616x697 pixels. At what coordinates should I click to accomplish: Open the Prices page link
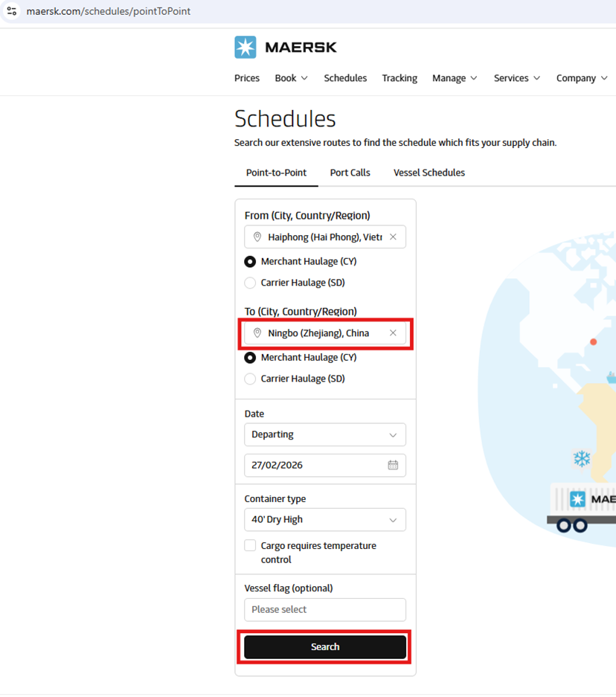247,78
